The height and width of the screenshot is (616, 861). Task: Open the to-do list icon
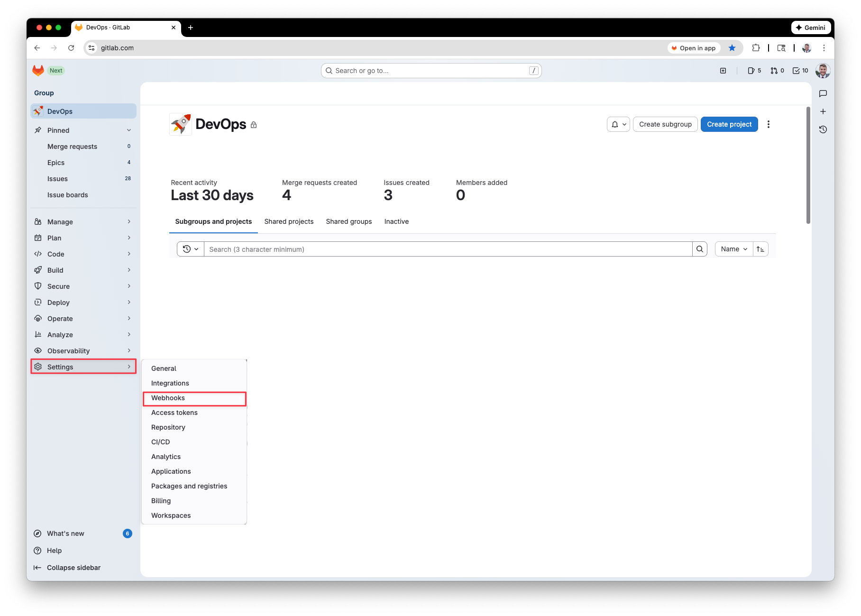[x=800, y=71]
